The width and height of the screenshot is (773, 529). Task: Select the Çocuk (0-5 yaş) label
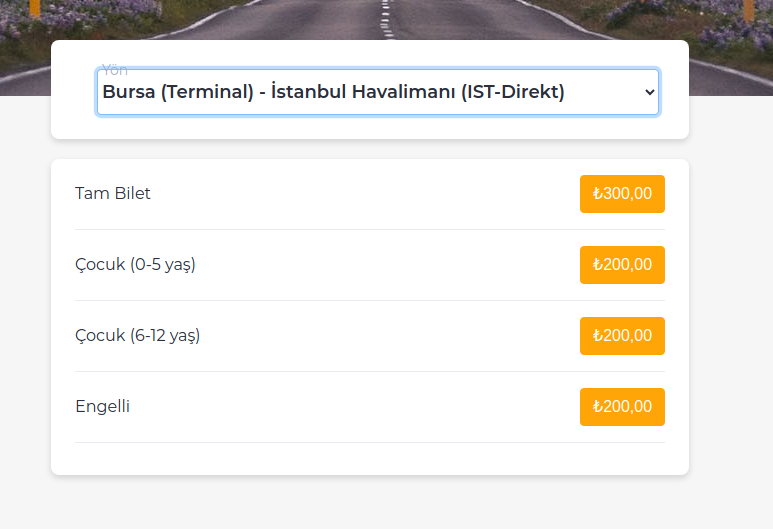click(x=135, y=265)
